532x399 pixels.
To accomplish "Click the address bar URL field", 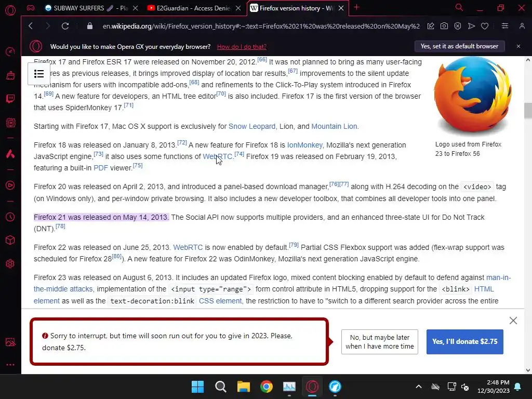I will 261,26.
